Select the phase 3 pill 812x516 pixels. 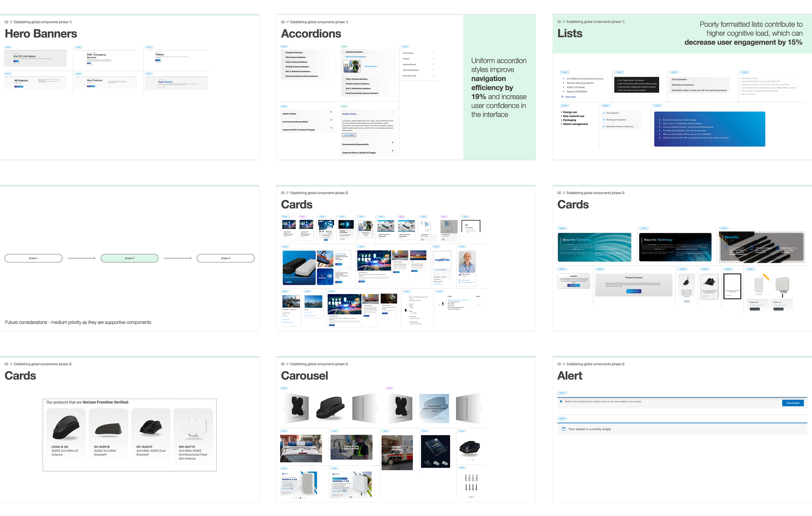click(225, 258)
